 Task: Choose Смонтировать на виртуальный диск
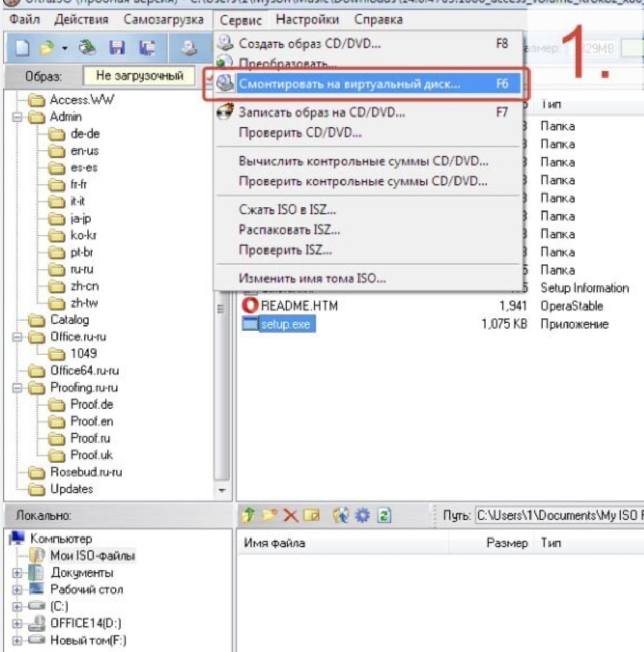point(368,84)
